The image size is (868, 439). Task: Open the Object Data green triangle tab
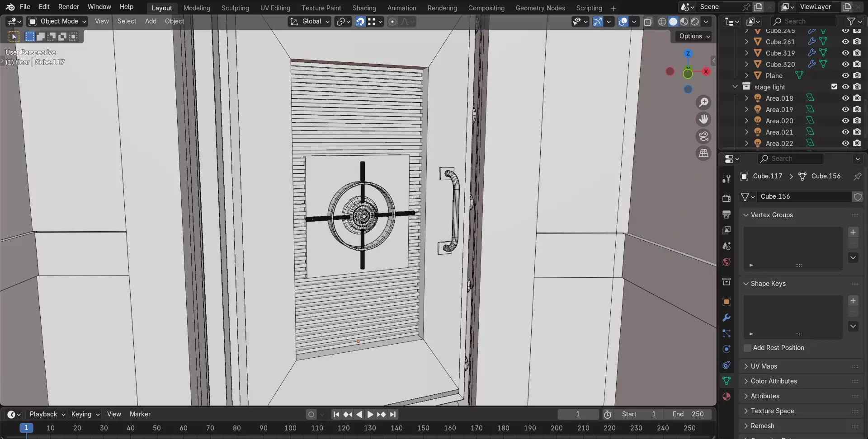726,381
